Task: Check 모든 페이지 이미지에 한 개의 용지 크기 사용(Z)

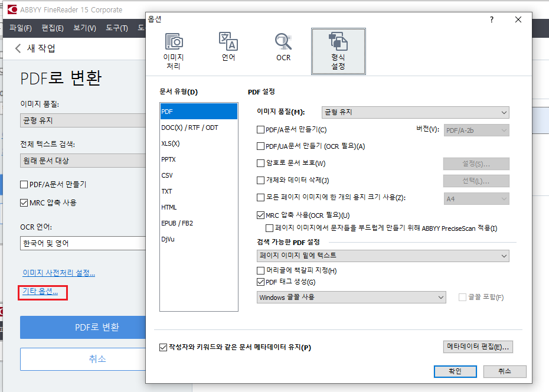Action: coord(260,197)
